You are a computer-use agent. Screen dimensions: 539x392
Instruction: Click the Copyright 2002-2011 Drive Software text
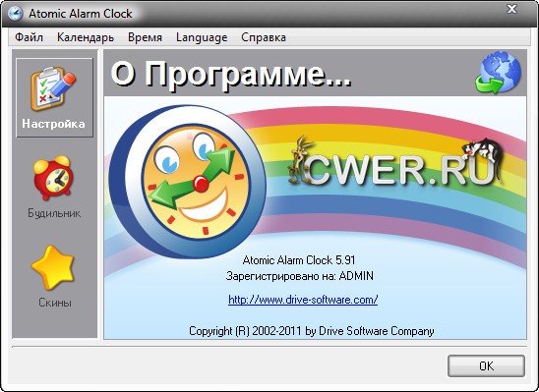[312, 331]
